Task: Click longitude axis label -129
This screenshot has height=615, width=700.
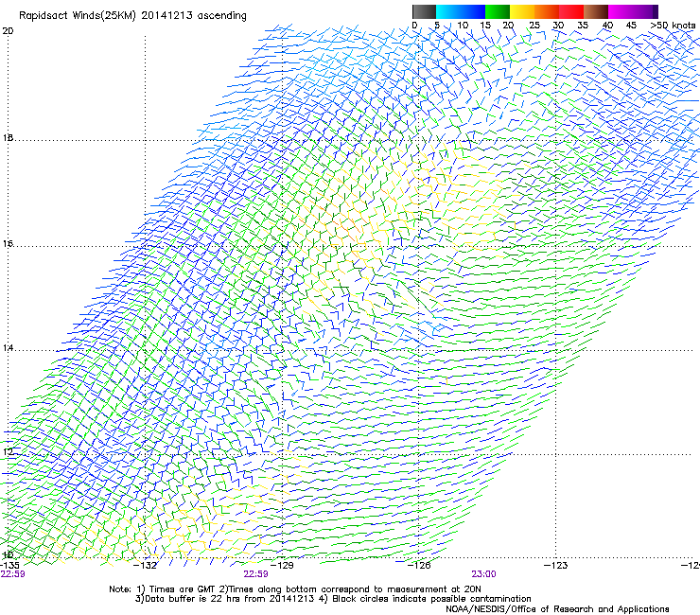Action: (x=282, y=565)
